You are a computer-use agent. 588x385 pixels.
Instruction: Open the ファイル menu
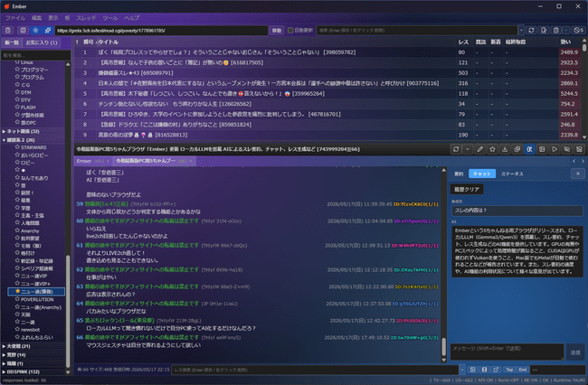[x=15, y=18]
